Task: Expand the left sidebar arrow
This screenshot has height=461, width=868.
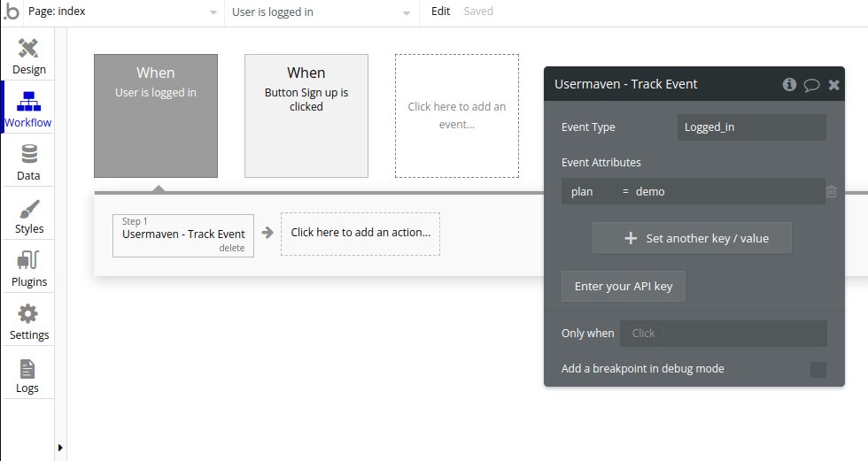Action: (60, 448)
